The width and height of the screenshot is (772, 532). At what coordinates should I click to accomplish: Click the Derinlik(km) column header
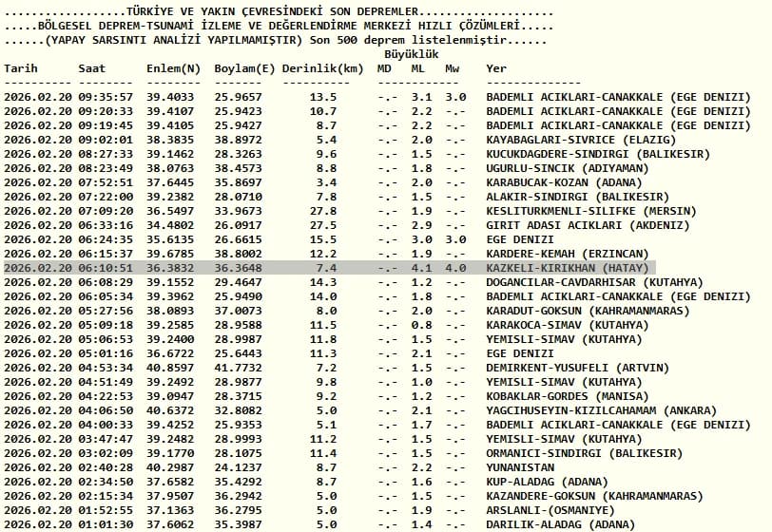tap(322, 69)
